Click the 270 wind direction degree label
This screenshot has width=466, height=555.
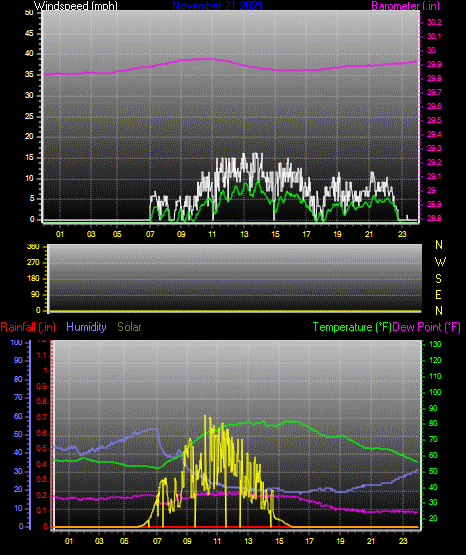[33, 263]
